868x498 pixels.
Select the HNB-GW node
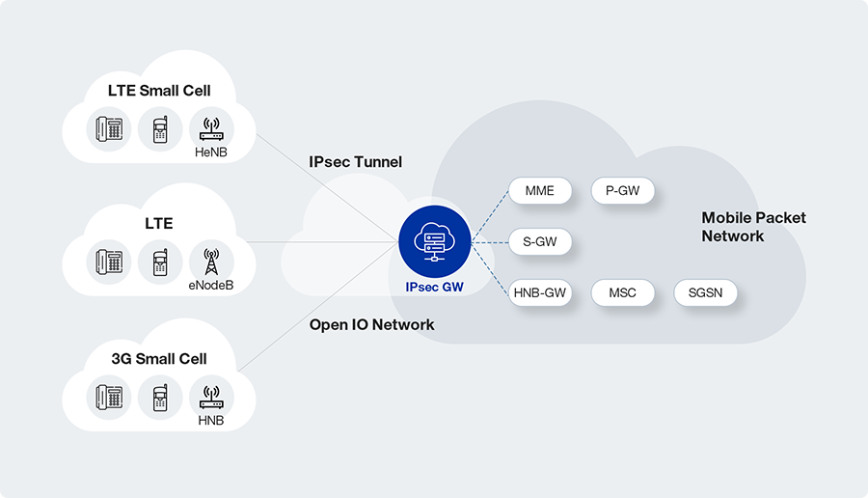pyautogui.click(x=540, y=292)
